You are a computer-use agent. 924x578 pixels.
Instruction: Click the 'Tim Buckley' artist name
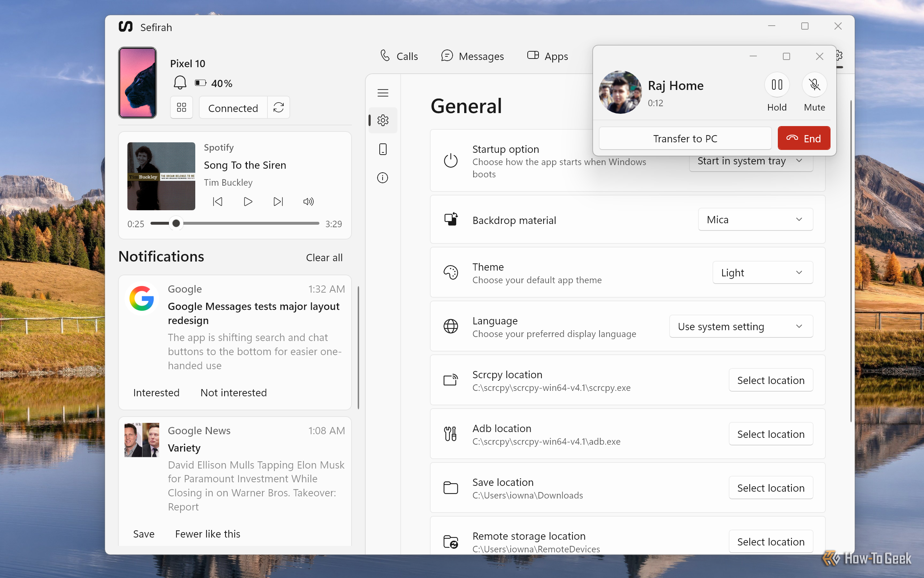point(228,182)
